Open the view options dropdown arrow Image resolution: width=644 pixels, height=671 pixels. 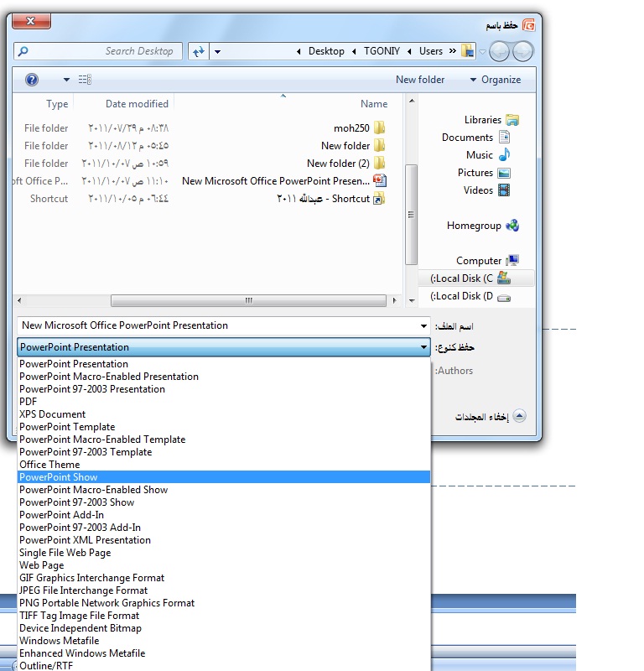tap(66, 80)
